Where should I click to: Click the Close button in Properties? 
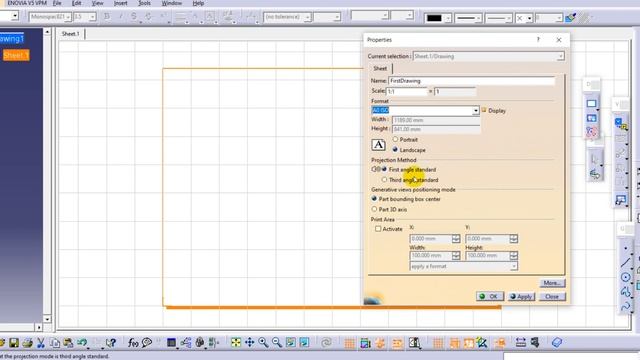click(552, 296)
